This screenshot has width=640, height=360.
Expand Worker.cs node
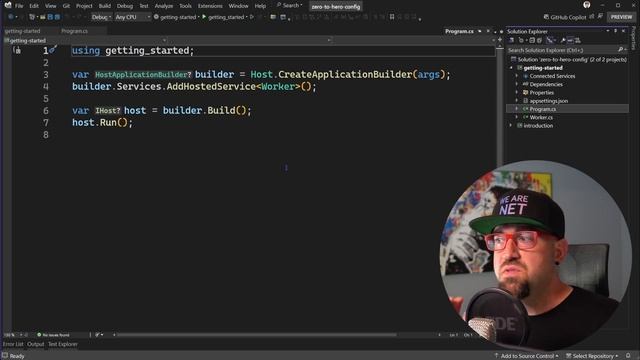[517, 118]
